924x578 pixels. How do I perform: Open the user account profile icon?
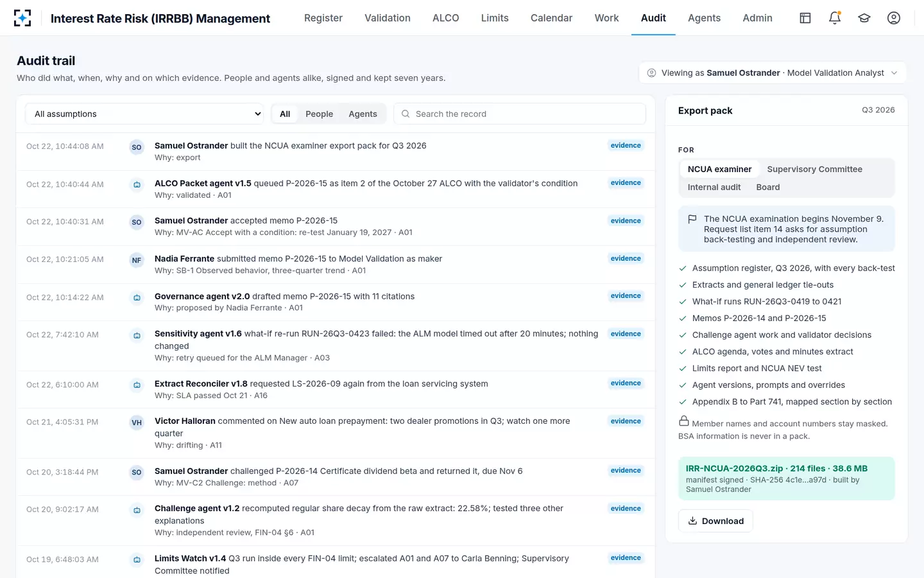[894, 18]
